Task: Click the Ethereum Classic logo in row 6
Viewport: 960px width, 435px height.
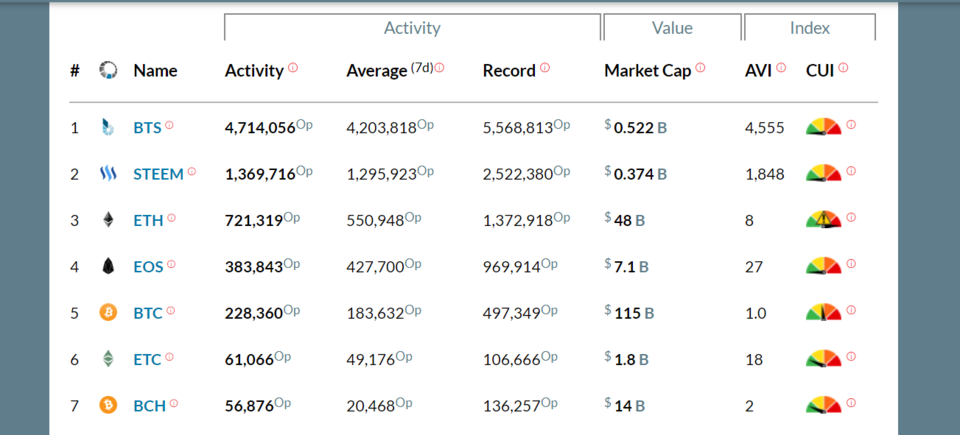Action: [108, 359]
